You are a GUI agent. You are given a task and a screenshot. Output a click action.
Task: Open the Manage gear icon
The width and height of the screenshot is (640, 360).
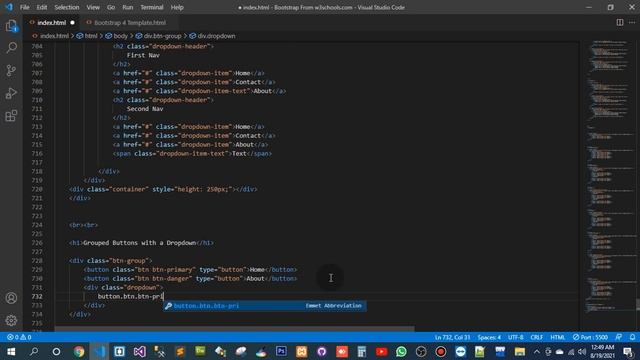tap(11, 320)
